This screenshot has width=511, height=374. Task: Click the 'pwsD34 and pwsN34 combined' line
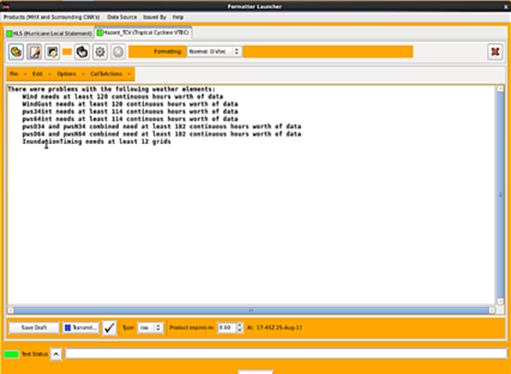point(162,127)
